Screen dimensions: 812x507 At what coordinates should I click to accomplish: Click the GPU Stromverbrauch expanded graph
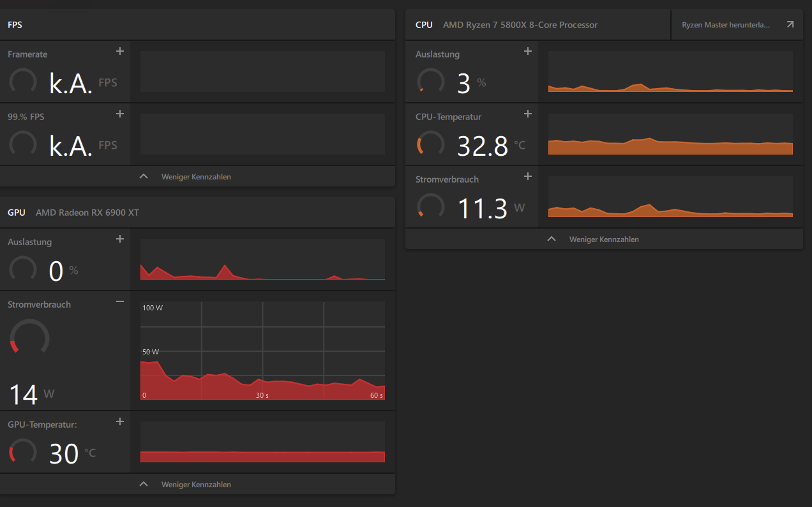pos(262,351)
